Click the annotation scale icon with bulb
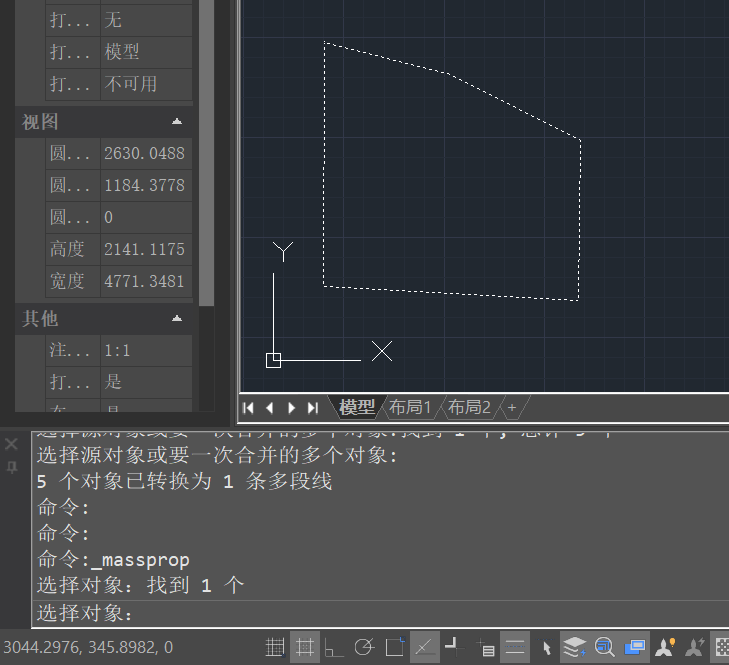 point(665,647)
